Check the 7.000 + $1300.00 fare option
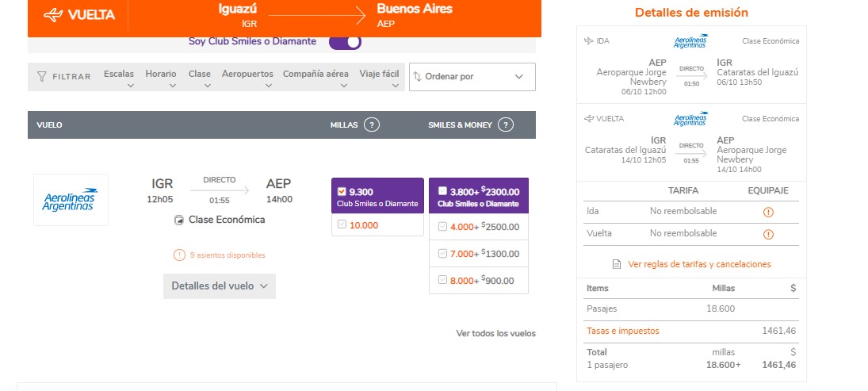This screenshot has height=391, width=868. tap(442, 254)
